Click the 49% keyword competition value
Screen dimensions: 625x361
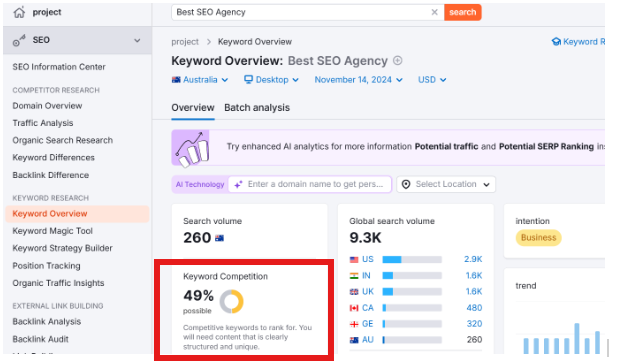point(199,296)
